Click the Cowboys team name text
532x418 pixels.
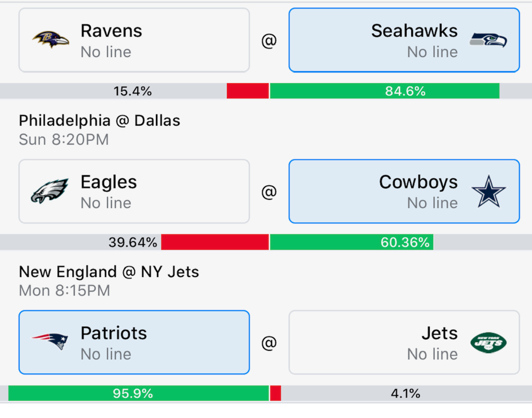418,182
